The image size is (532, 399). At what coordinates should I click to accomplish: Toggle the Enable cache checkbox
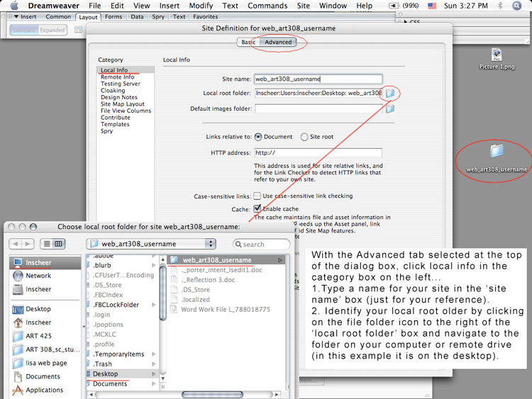coord(257,208)
